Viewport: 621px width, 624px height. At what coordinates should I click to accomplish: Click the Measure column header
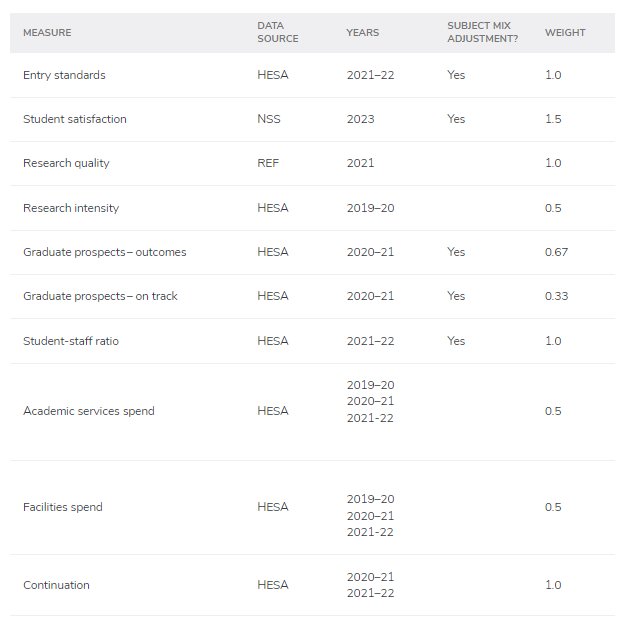(47, 33)
